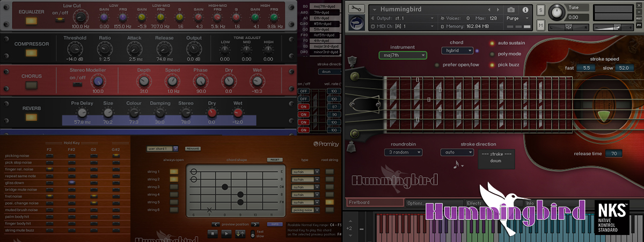Toggle the Equalizer power button

32,22
